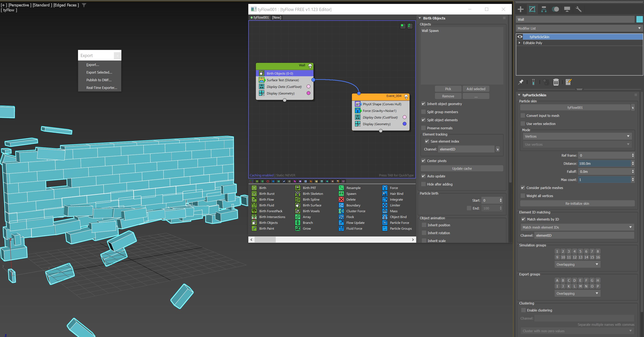Click the Pin Stack icon
Screen dimensions: 644x337
click(521, 82)
